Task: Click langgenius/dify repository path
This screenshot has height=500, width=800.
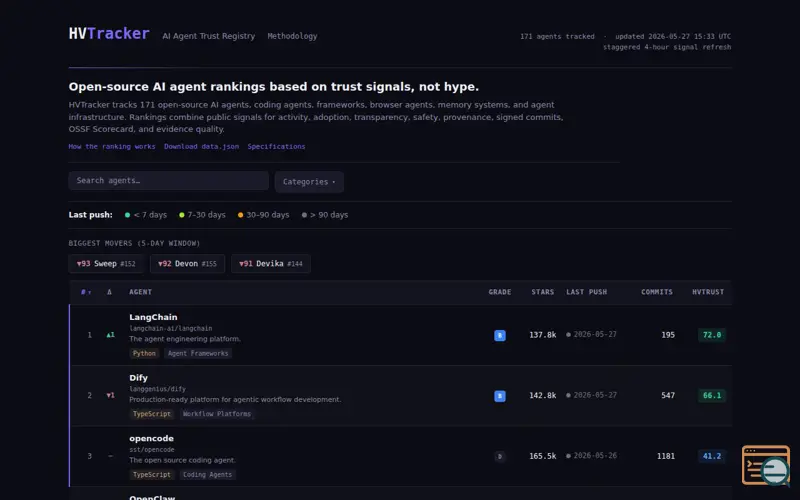Action: (157, 389)
